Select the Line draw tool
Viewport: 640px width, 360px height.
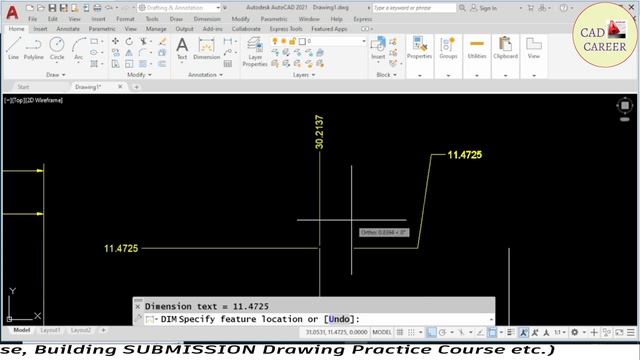[x=13, y=48]
